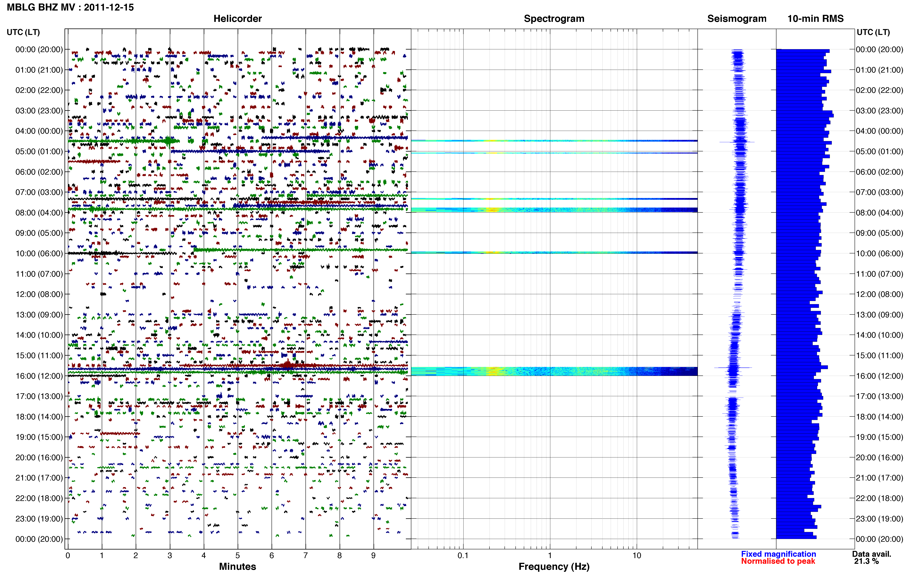The height and width of the screenshot is (578, 924).
Task: Click left time label '12:00 (08:00)'
Action: (39, 294)
